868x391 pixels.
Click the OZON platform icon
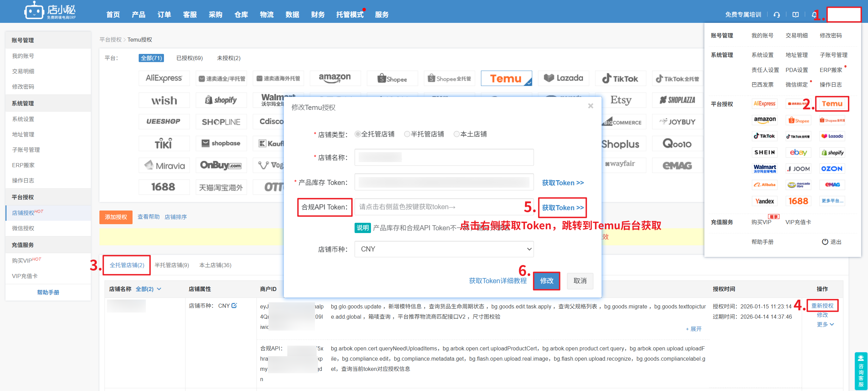tap(831, 169)
